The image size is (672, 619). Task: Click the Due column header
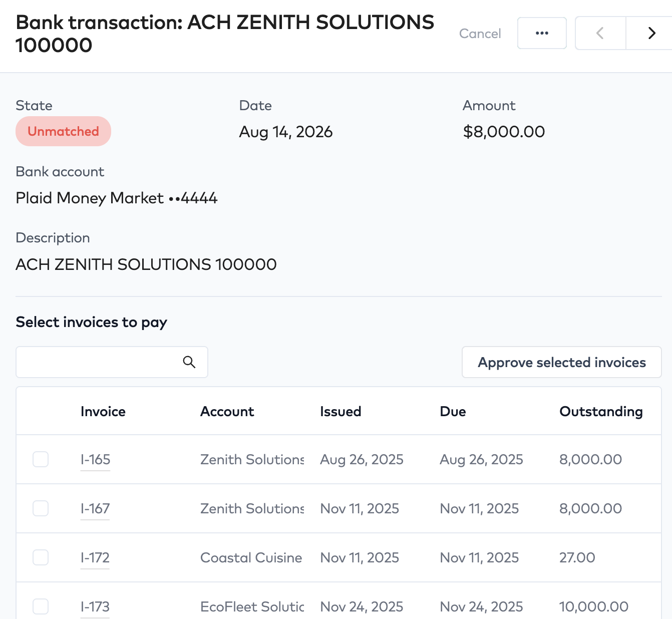click(453, 411)
